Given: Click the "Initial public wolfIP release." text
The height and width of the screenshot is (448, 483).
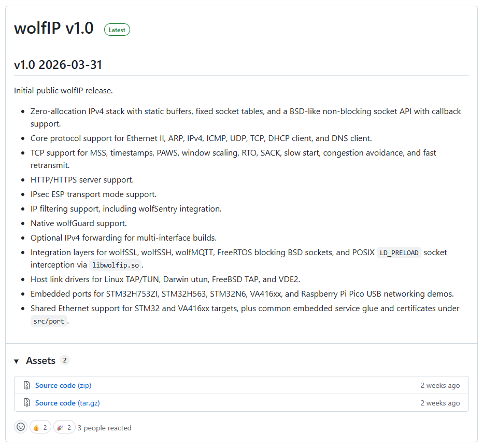Looking at the screenshot, I should tap(63, 91).
